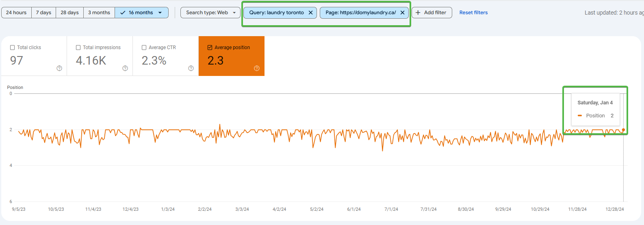Click help icon on Total impressions card
The height and width of the screenshot is (225, 644).
(125, 68)
